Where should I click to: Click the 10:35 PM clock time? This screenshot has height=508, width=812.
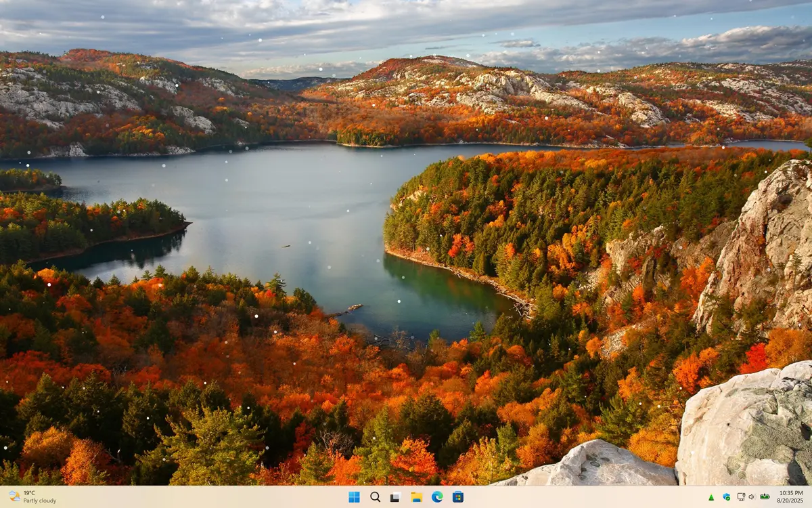point(791,493)
